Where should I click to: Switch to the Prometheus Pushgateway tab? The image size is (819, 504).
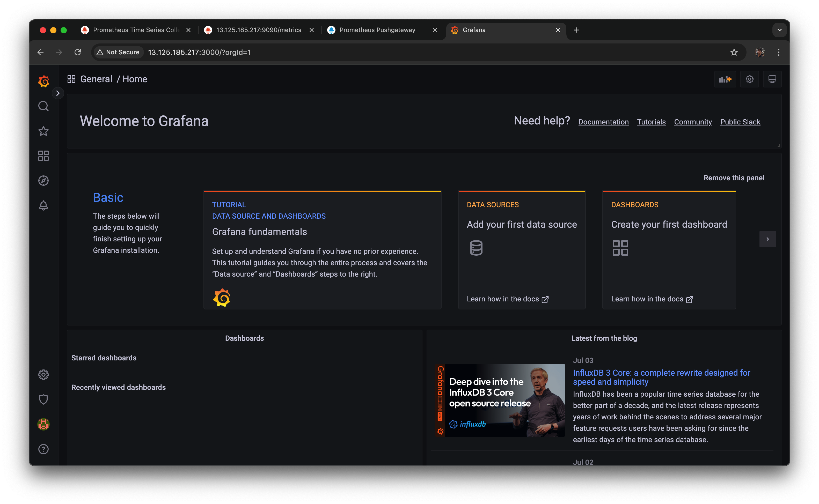377,30
